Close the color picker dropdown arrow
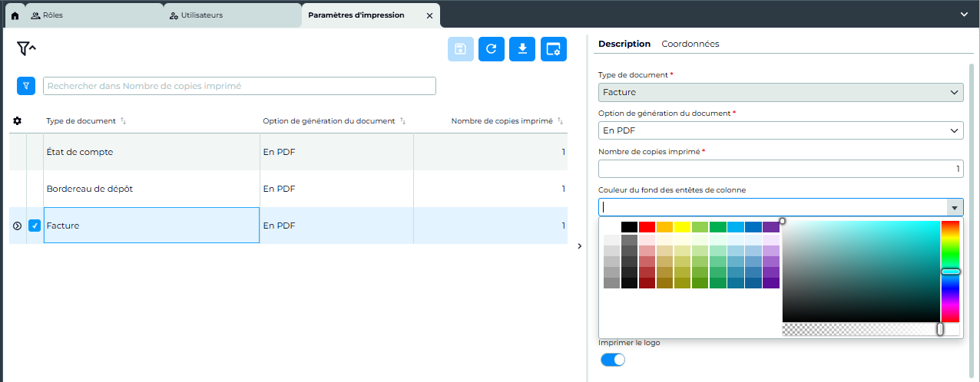 pyautogui.click(x=955, y=207)
